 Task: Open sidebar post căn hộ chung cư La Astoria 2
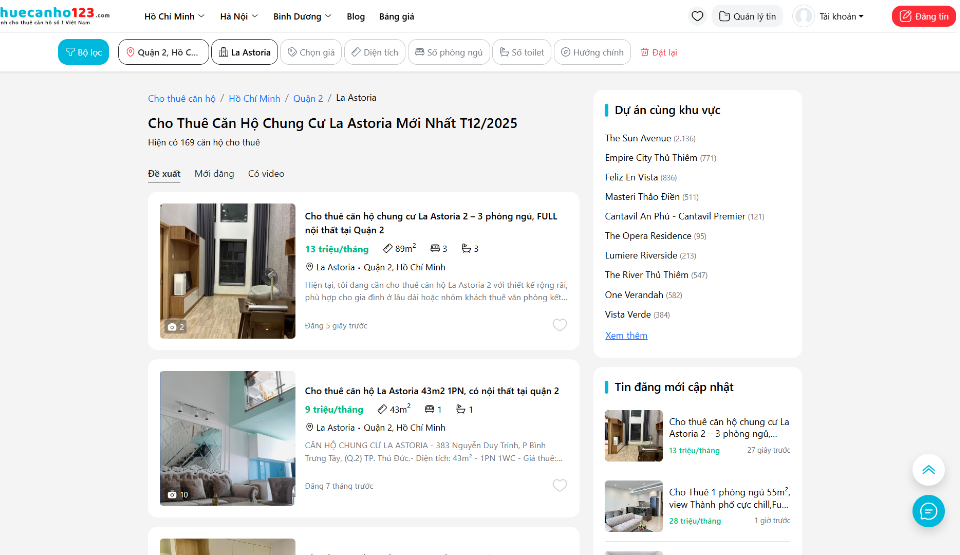click(x=729, y=428)
